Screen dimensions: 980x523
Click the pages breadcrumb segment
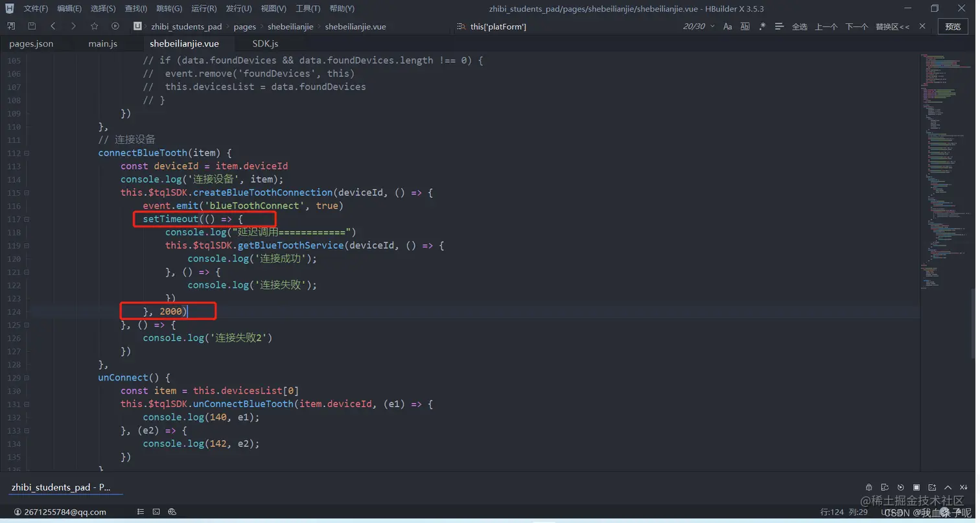pos(245,27)
